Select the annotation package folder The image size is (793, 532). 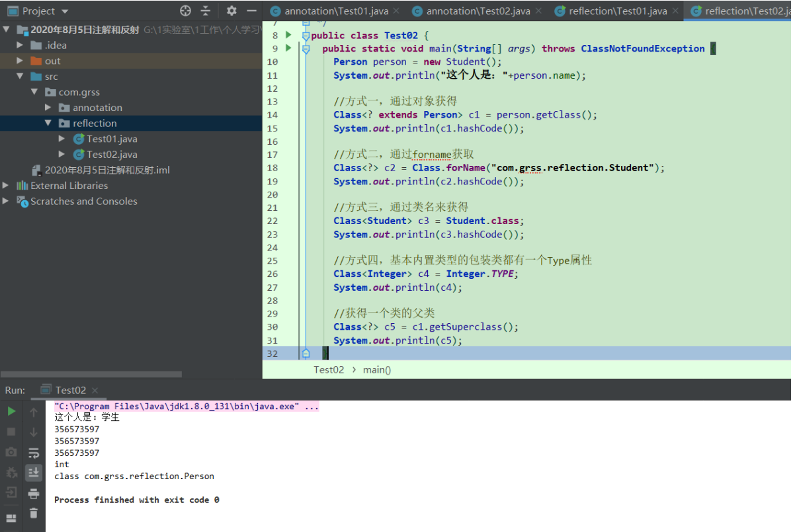[x=98, y=108]
